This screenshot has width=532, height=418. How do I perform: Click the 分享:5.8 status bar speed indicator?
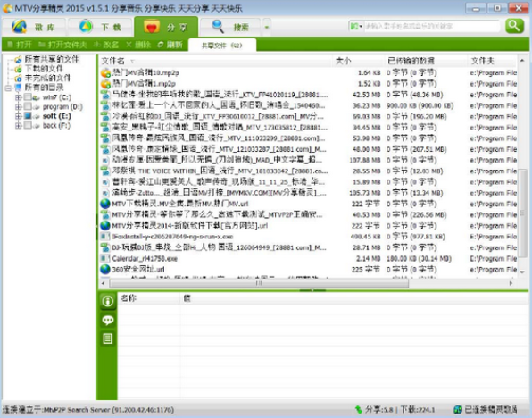[374, 409]
